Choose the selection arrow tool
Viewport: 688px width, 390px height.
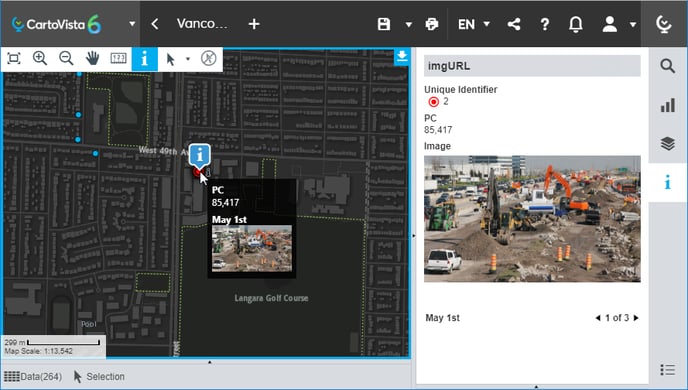pos(171,59)
